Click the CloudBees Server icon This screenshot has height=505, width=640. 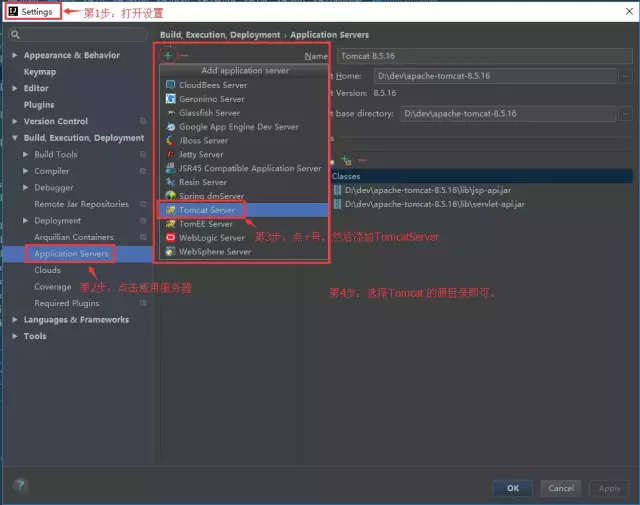[x=171, y=85]
